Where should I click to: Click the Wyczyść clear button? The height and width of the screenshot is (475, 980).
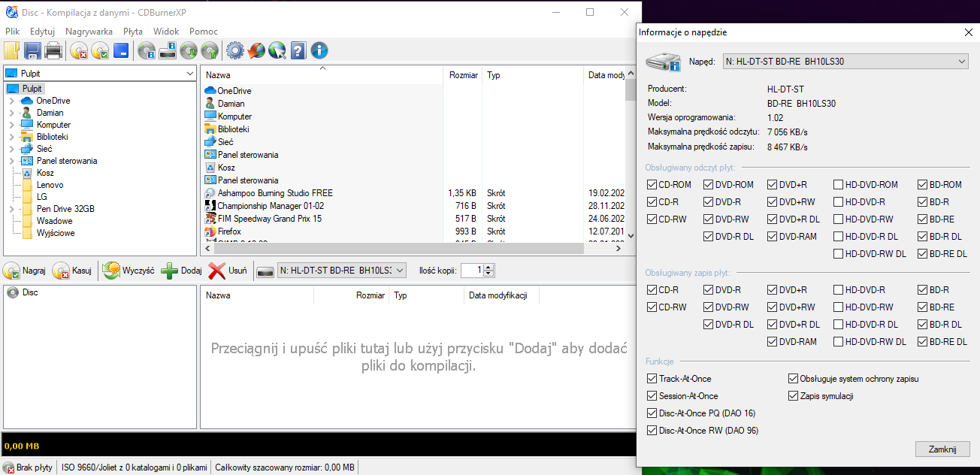pos(129,271)
